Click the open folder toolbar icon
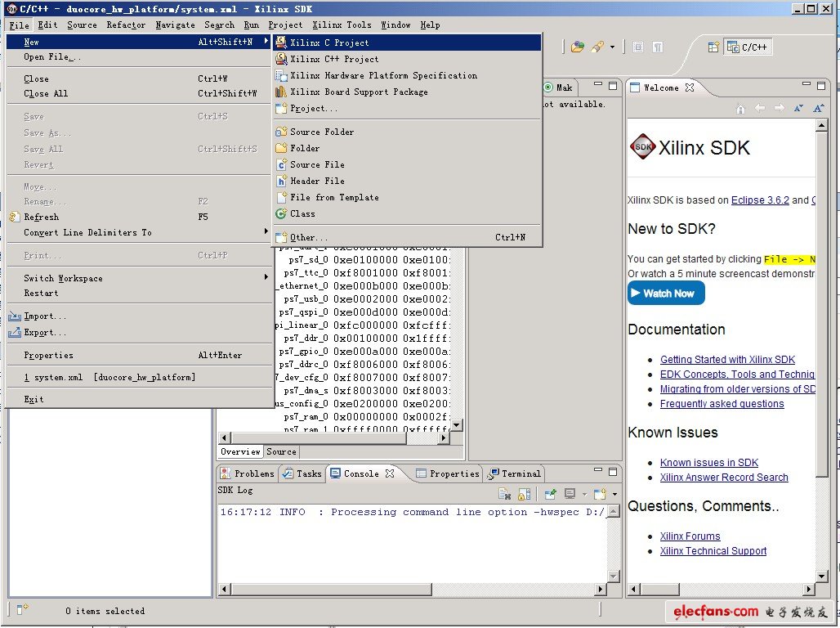840x628 pixels. [x=578, y=47]
